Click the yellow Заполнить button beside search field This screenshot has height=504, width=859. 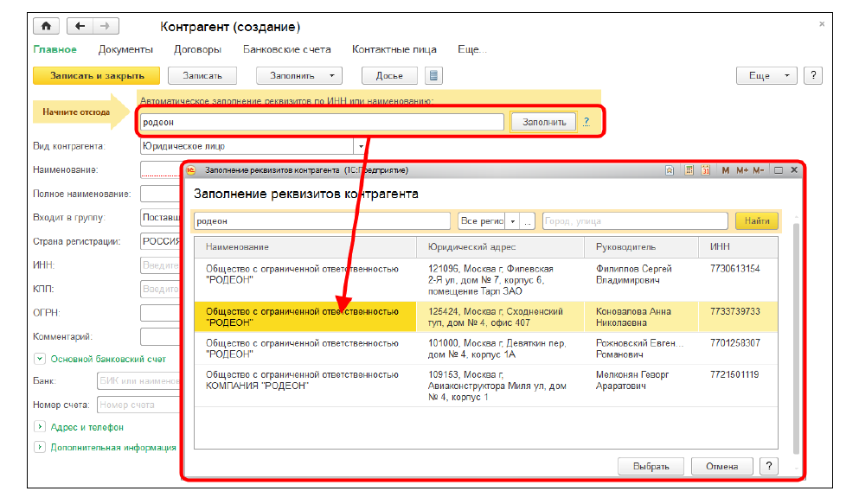coord(543,122)
